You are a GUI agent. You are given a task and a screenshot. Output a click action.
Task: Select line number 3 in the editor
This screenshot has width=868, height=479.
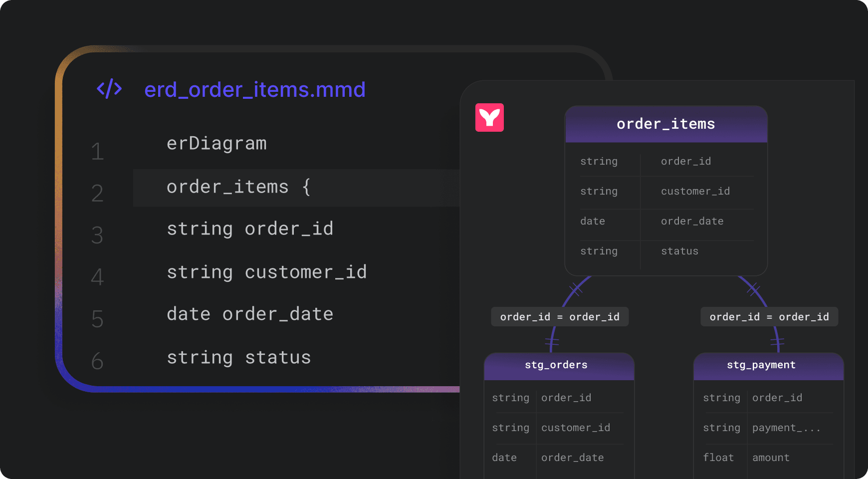click(x=97, y=235)
